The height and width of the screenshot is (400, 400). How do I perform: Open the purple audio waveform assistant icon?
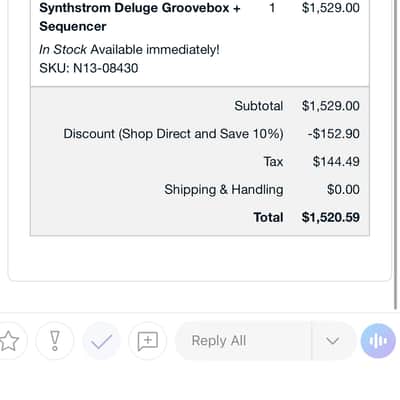click(378, 341)
